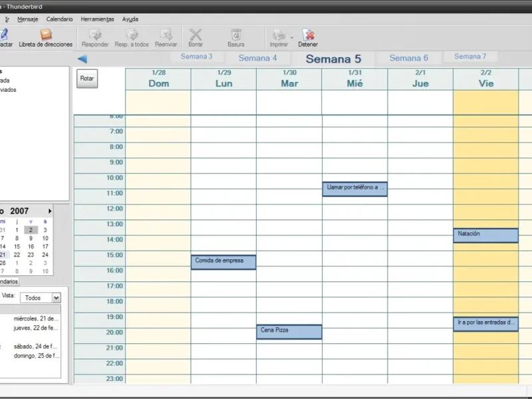Click the Detener stop icon
The height and width of the screenshot is (399, 532).
coord(308,38)
